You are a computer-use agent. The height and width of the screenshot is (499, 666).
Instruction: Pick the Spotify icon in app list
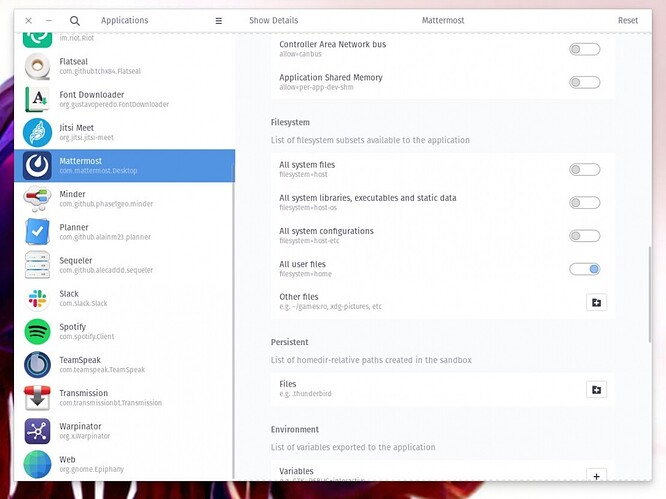(x=37, y=331)
